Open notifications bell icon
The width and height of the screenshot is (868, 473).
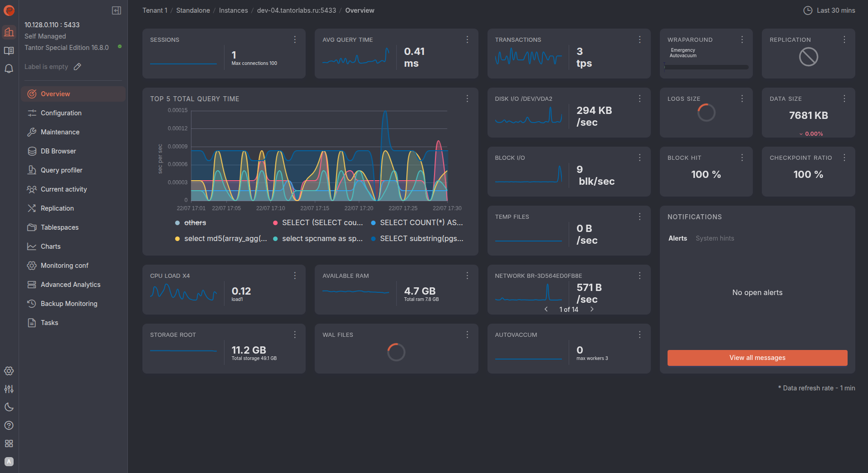coord(9,69)
